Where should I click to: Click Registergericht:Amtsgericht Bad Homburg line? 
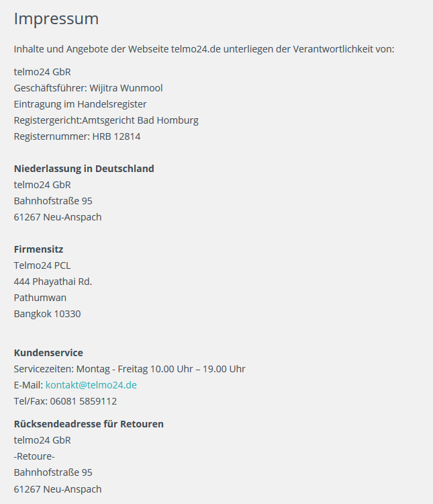[106, 120]
